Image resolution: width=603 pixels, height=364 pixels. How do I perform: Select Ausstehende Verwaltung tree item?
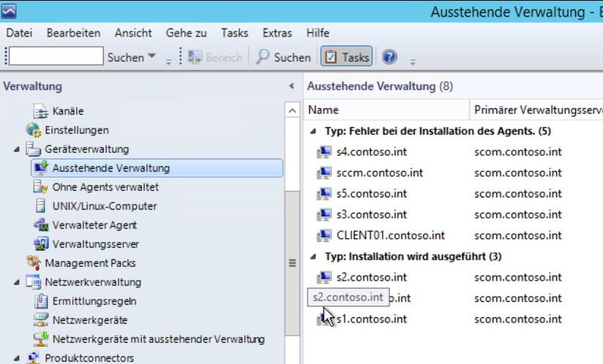(x=157, y=168)
